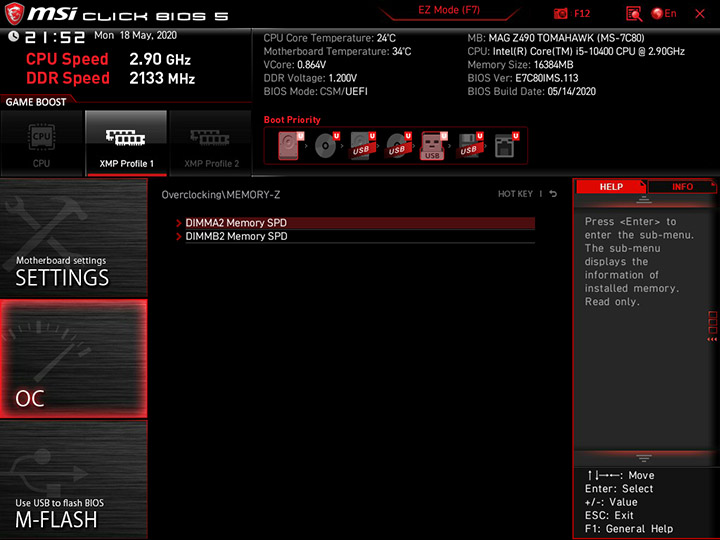Expand arrow beside DIMMB2 Memory SPD
The width and height of the screenshot is (720, 540).
179,236
